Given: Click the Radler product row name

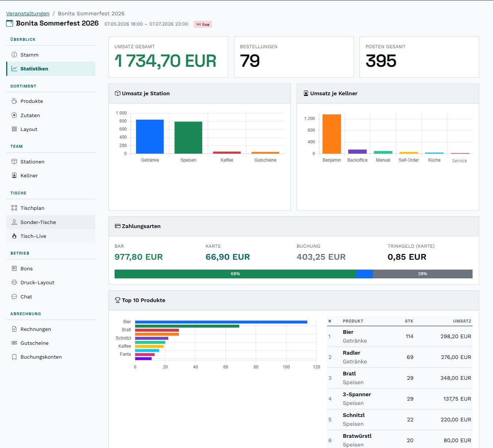Looking at the screenshot, I should click(x=351, y=353).
